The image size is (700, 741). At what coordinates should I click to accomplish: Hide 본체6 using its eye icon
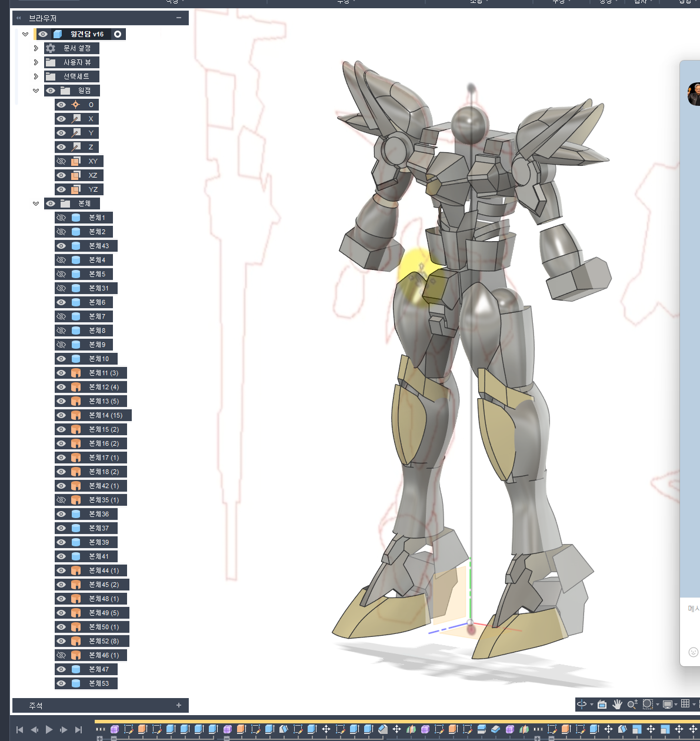(x=61, y=302)
